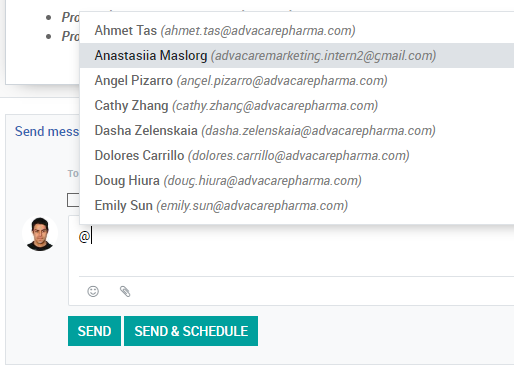Select Emily Sun mention entry
The image size is (514, 371).
(x=297, y=205)
